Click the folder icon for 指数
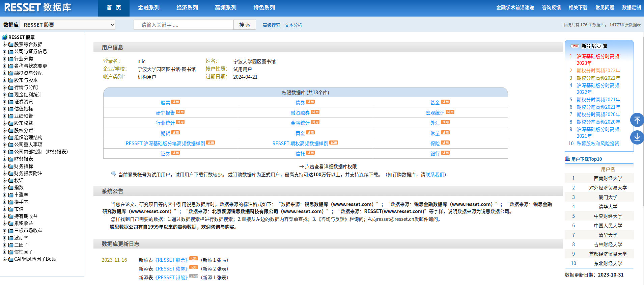The width and height of the screenshot is (644, 285). coord(11,188)
